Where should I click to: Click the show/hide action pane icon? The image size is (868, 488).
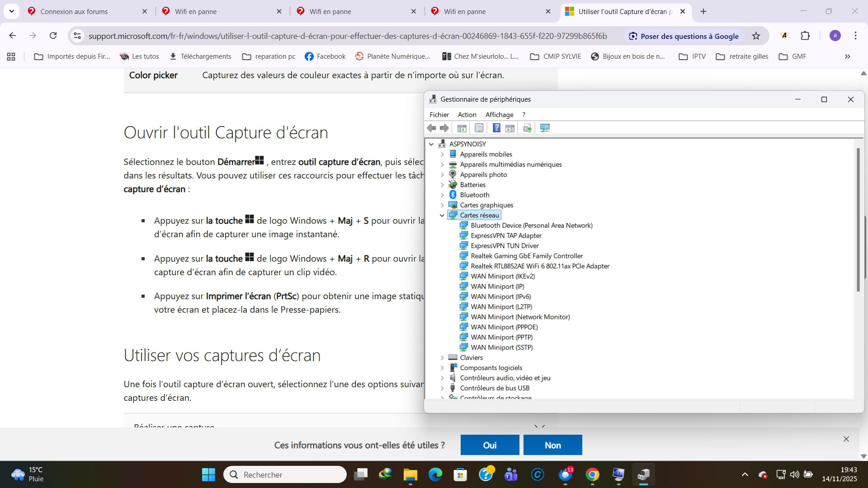510,128
